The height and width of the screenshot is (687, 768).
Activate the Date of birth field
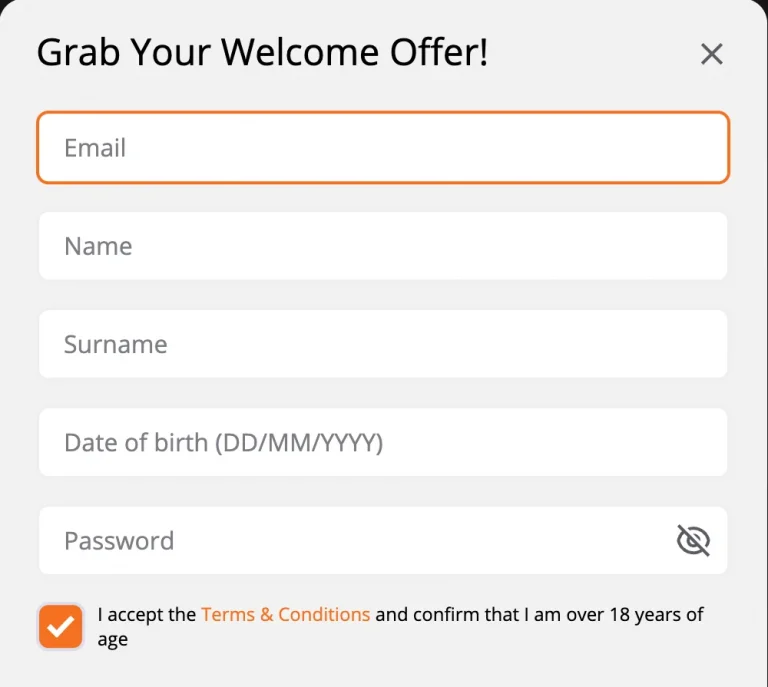click(x=383, y=442)
